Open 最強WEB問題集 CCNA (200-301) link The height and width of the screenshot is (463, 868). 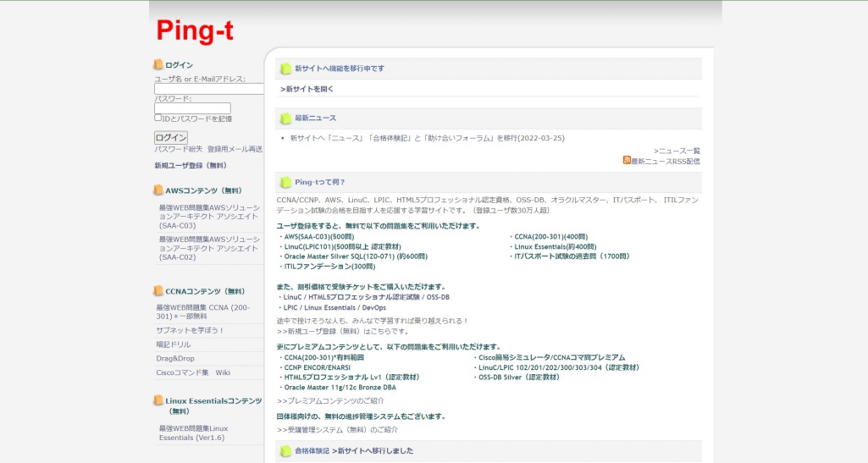coord(202,312)
